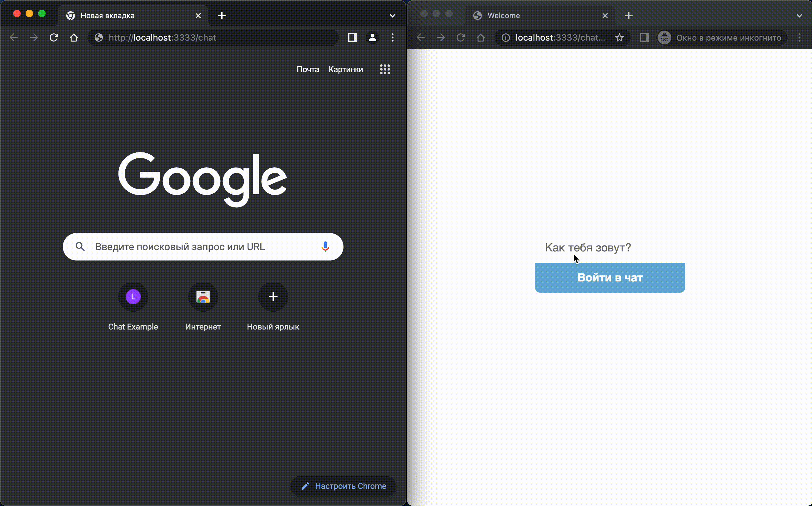Click site info icon in incognito address bar
The image size is (812, 506).
(x=506, y=37)
